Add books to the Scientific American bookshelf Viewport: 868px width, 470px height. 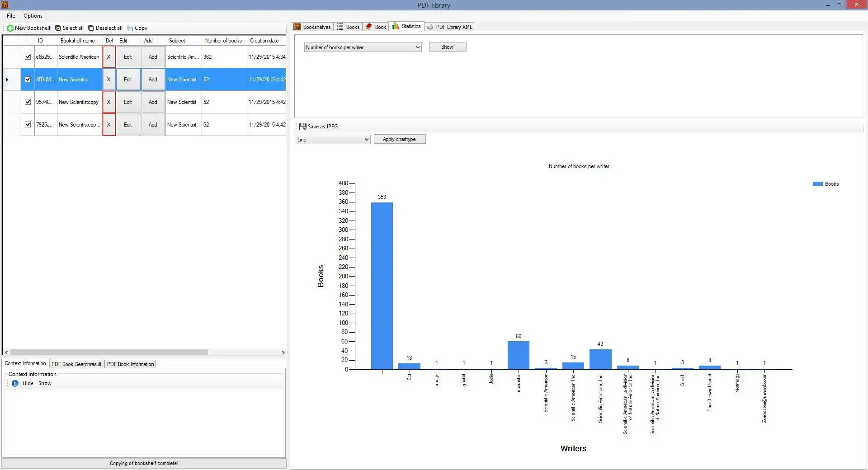coord(153,57)
